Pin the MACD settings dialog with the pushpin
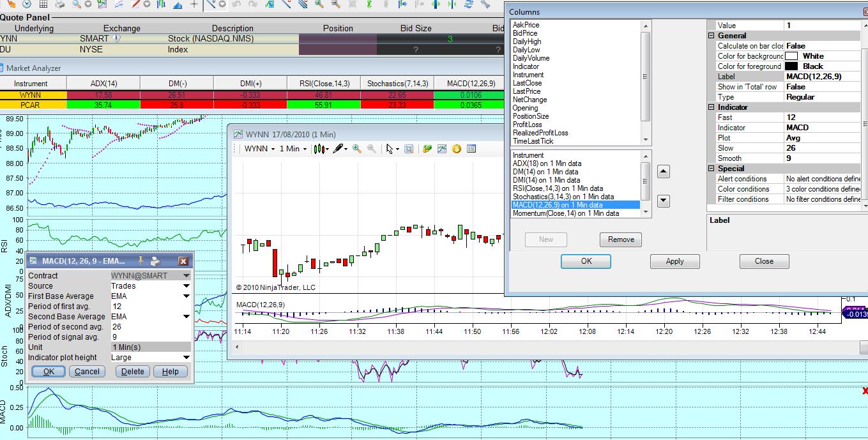868x440 pixels. 140,261
